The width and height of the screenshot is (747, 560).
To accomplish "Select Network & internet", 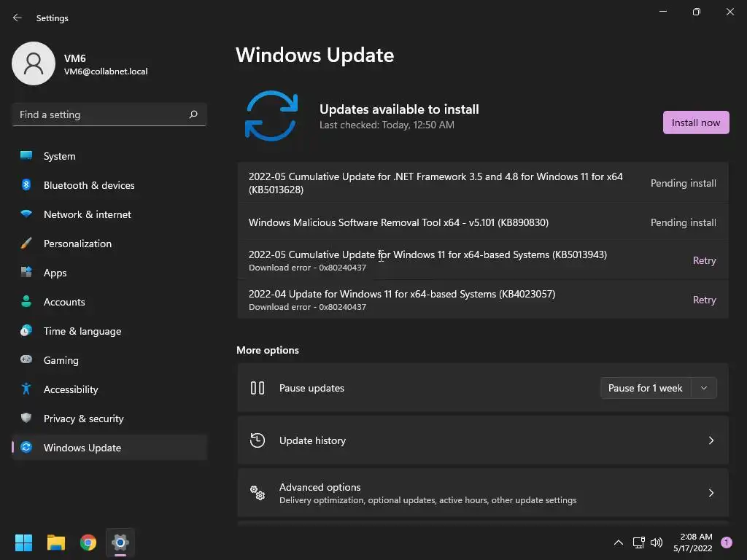I will point(109,214).
